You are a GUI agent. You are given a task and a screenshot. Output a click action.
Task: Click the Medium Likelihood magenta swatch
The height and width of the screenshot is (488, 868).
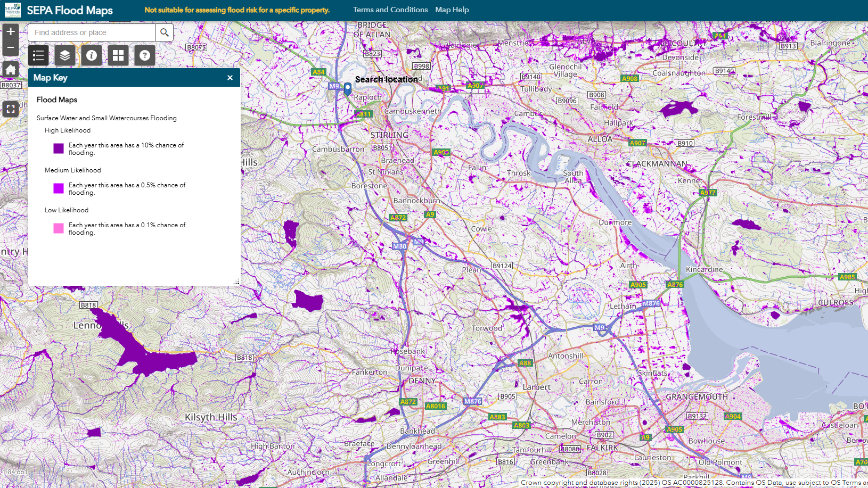click(x=58, y=188)
